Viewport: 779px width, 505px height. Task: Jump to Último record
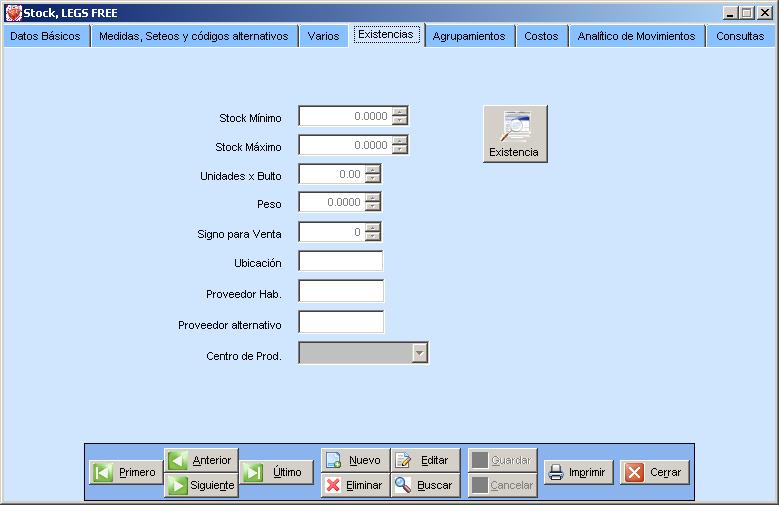275,473
